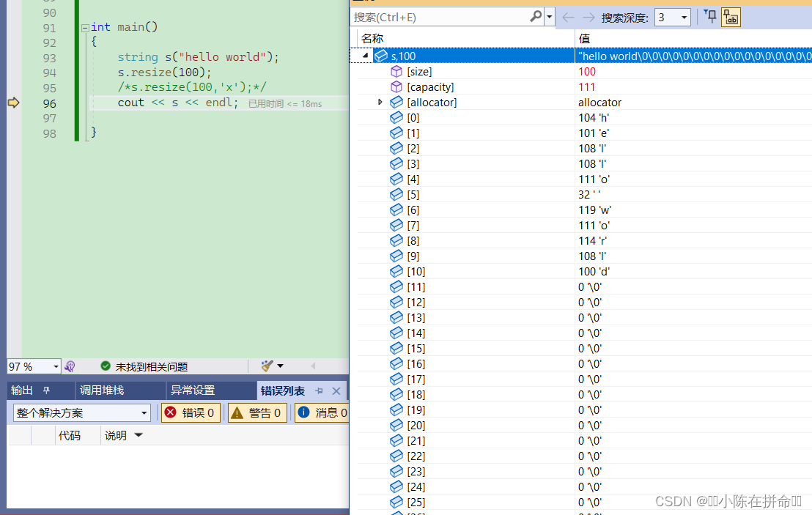Click the variable icon beside s,100

pos(380,56)
